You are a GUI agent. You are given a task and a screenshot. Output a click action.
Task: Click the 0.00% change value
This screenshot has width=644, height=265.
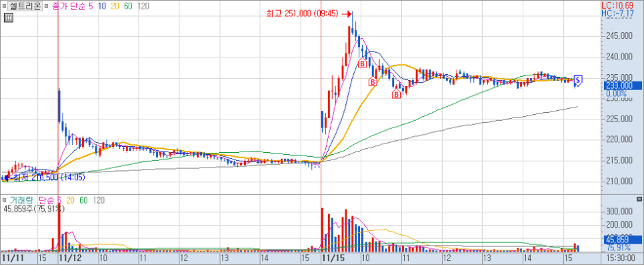(617, 93)
